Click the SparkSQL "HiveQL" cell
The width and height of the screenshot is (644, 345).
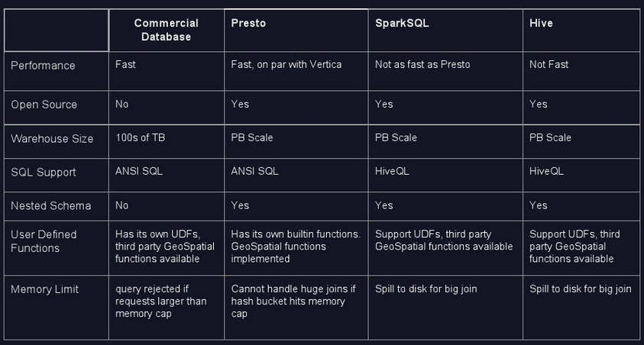(x=392, y=172)
